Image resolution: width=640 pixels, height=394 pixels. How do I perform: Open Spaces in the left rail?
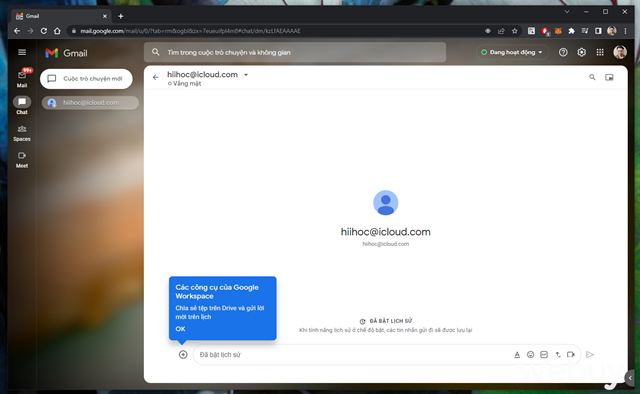22,133
